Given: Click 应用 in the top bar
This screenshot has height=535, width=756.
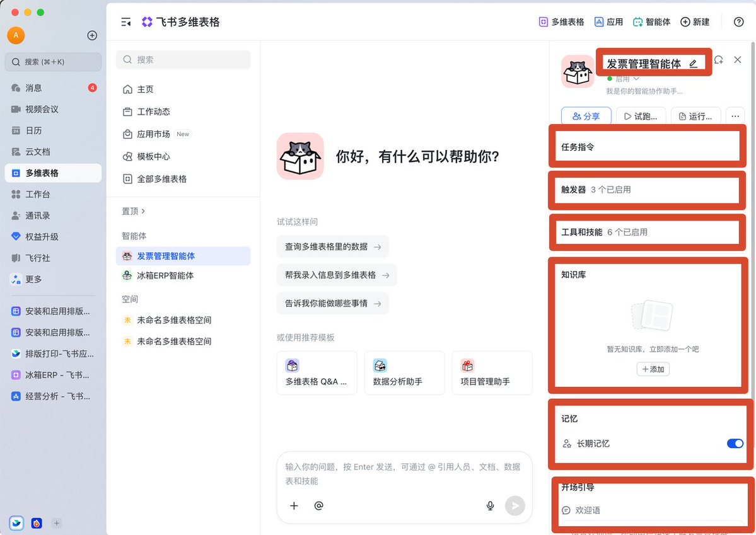Looking at the screenshot, I should [x=608, y=21].
